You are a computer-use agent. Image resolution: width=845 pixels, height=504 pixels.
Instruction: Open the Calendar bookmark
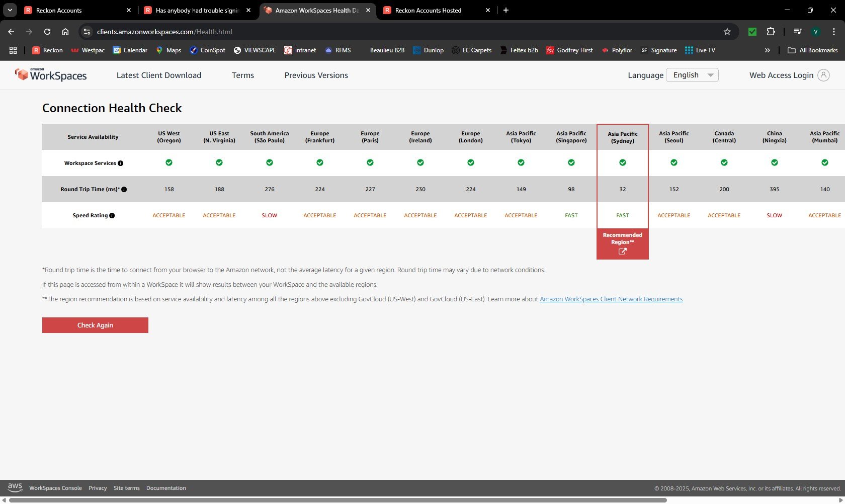click(130, 50)
